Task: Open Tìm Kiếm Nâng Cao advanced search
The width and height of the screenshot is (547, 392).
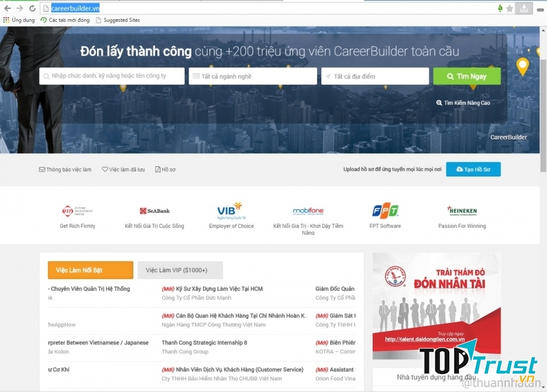Action: pos(463,103)
